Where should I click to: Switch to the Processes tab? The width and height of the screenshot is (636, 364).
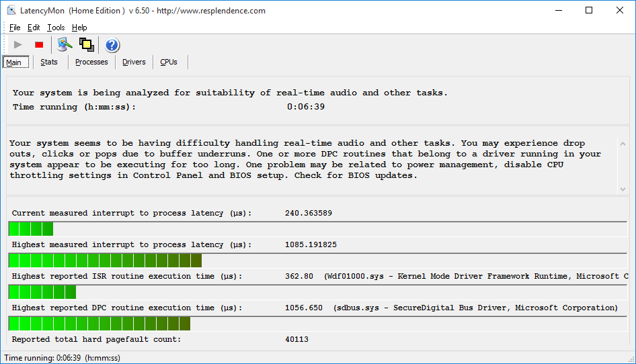point(91,62)
